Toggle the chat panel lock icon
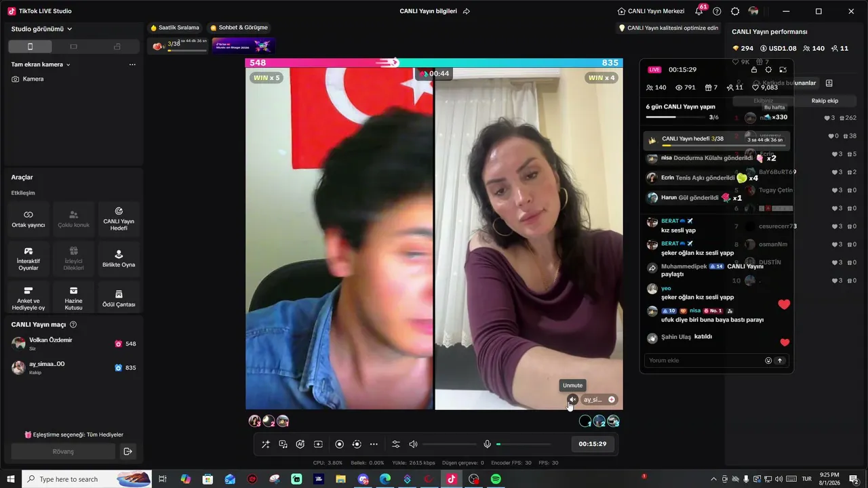 754,69
